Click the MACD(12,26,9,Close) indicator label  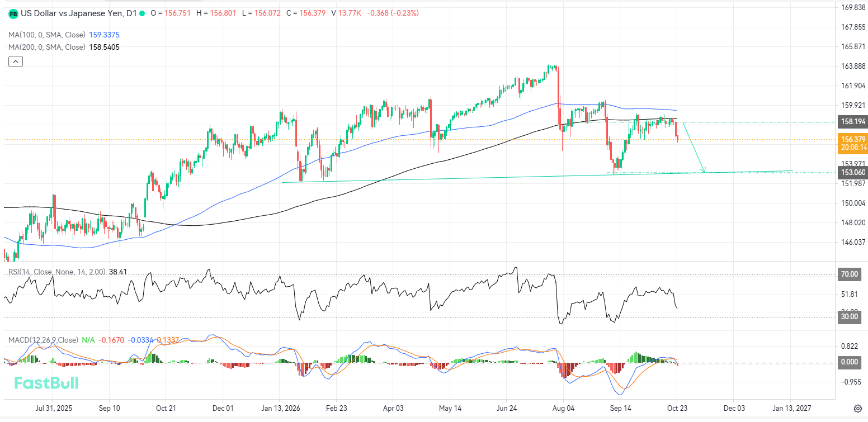(x=43, y=339)
